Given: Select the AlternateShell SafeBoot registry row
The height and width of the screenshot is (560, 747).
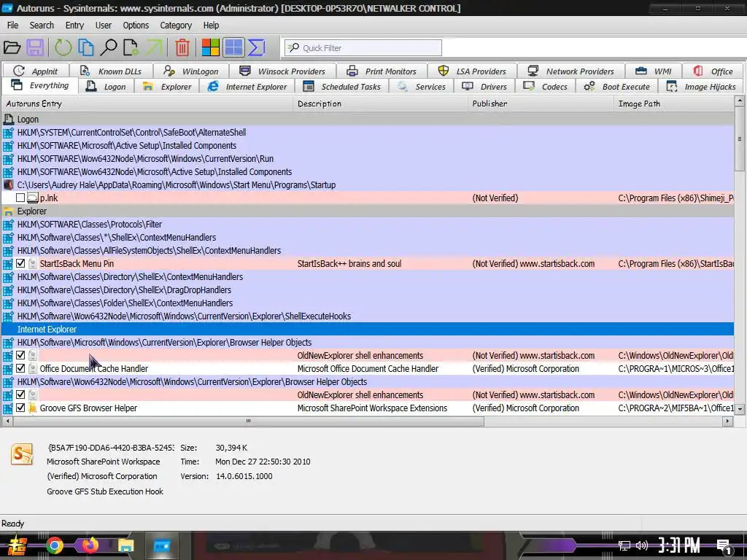Looking at the screenshot, I should click(368, 133).
